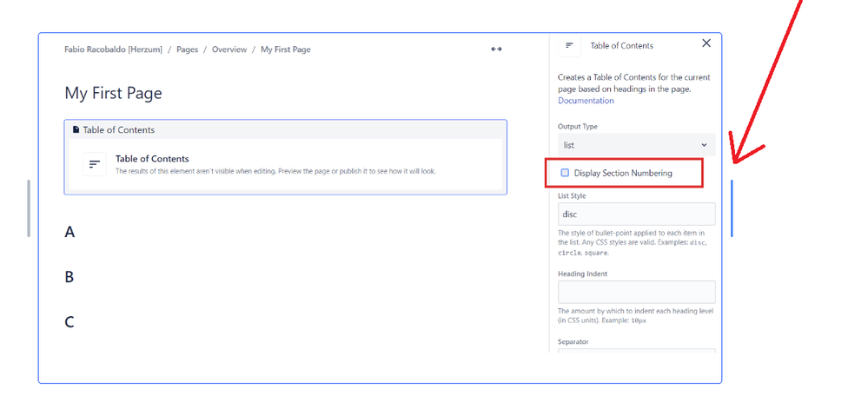The width and height of the screenshot is (868, 396).
Task: Click the Output Type label
Action: tap(578, 127)
